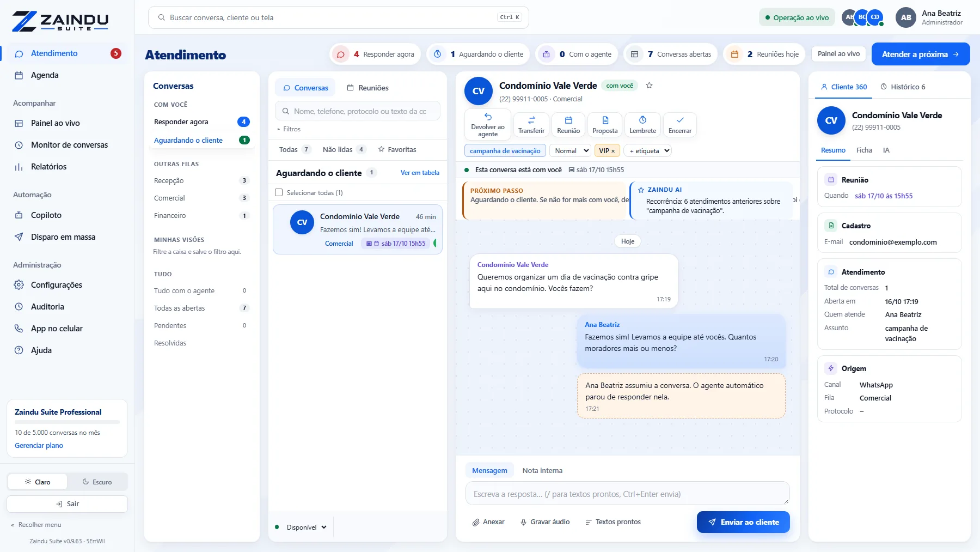Open Copiloto in the sidebar
980x552 pixels.
coord(46,215)
